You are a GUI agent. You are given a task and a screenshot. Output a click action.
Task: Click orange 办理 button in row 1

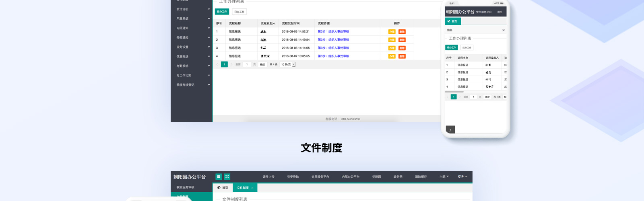pyautogui.click(x=392, y=32)
